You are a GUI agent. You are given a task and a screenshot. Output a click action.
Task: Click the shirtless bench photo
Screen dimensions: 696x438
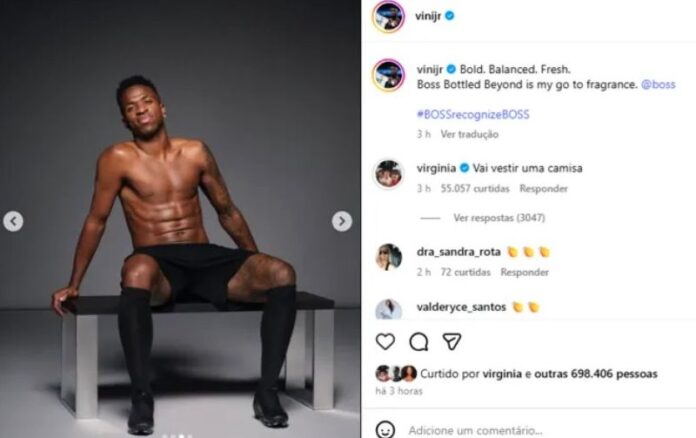tap(180, 219)
